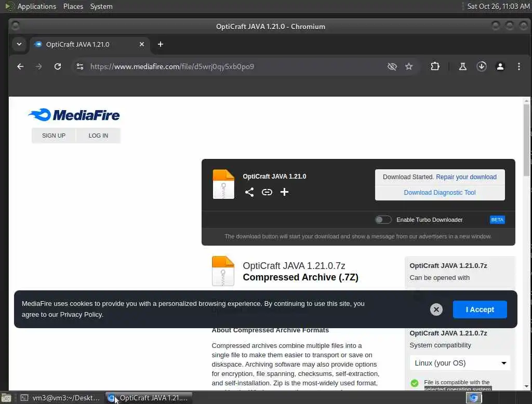Click the workspace switcher Chromium thumbnail

(x=474, y=398)
